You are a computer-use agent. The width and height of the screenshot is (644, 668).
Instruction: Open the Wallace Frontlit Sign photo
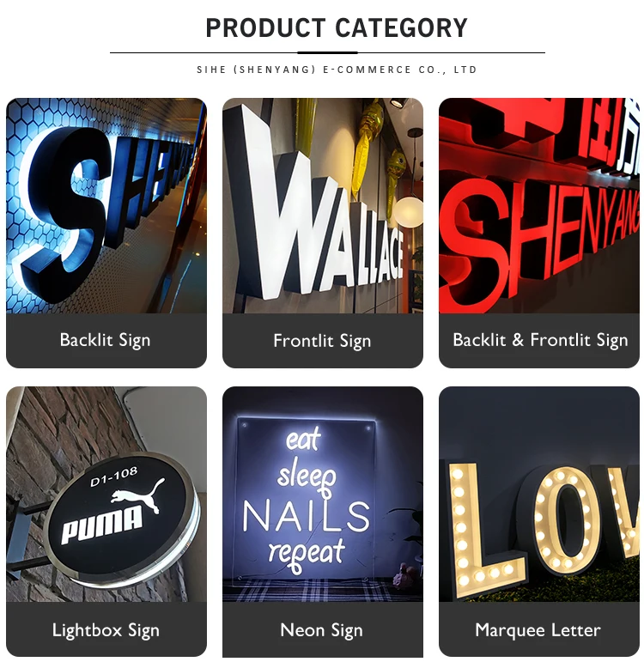point(323,206)
